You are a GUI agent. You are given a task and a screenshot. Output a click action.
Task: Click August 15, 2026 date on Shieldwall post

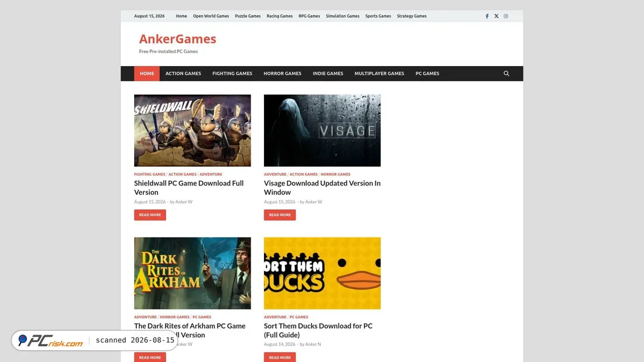pos(149,202)
